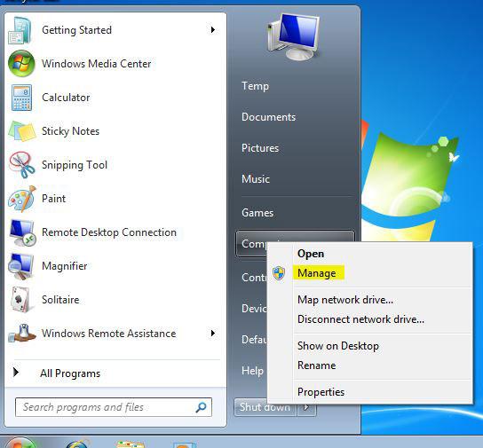Click the search magnifier icon
Viewport: 483px width, 448px height.
pyautogui.click(x=202, y=407)
